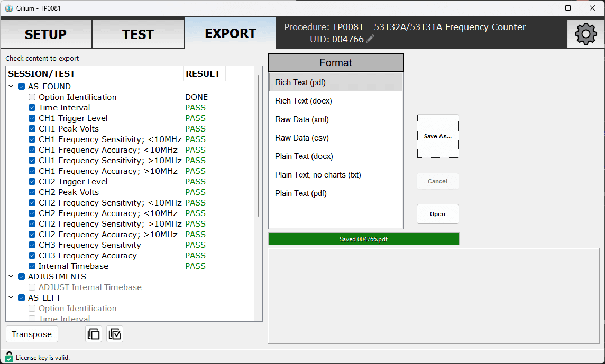This screenshot has height=364, width=605.
Task: Uncheck the CH2 Peak Volts checkbox
Action: [32, 192]
